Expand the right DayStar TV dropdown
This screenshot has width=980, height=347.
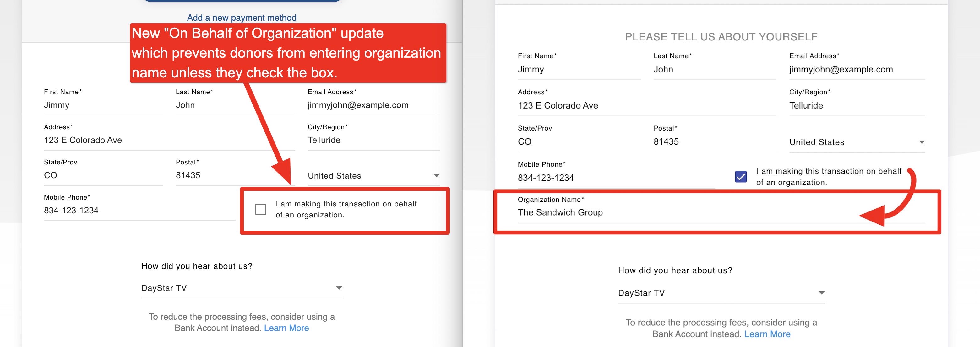point(721,293)
